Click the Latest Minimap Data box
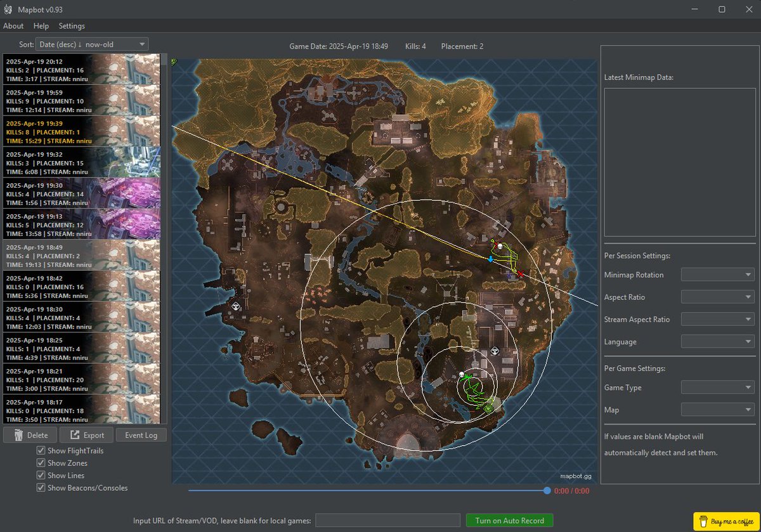This screenshot has height=532, width=761. coord(679,162)
